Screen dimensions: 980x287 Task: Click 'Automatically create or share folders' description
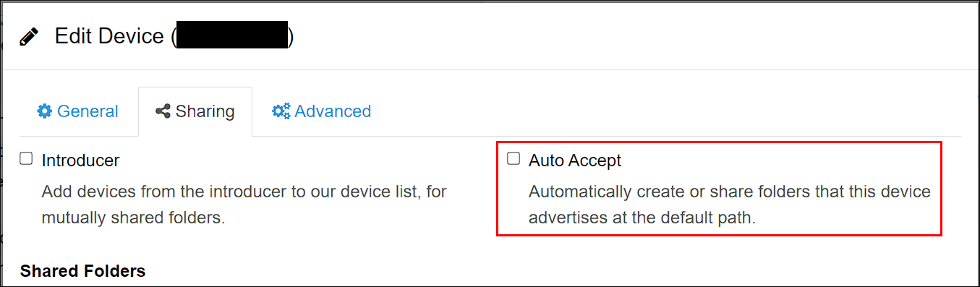coord(730,192)
